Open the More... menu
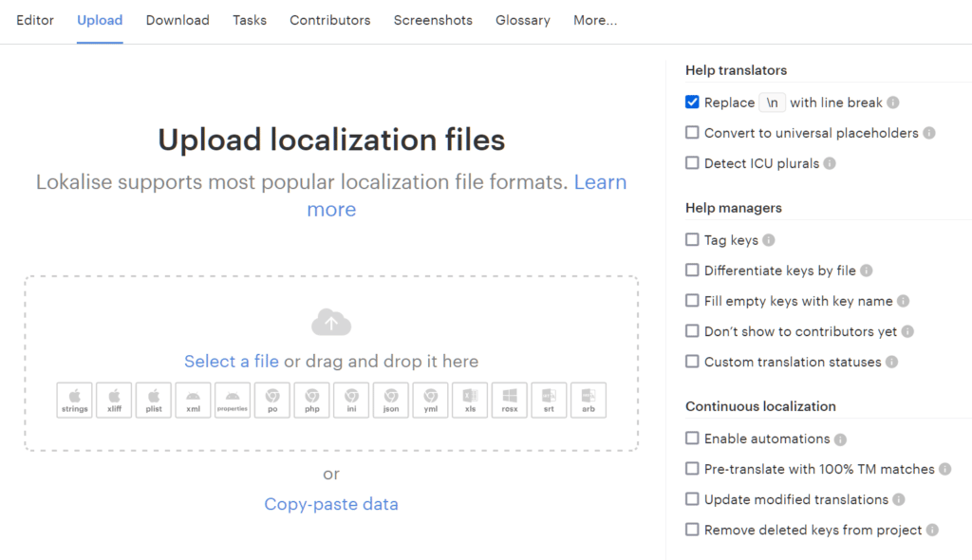Image resolution: width=972 pixels, height=560 pixels. 595,20
